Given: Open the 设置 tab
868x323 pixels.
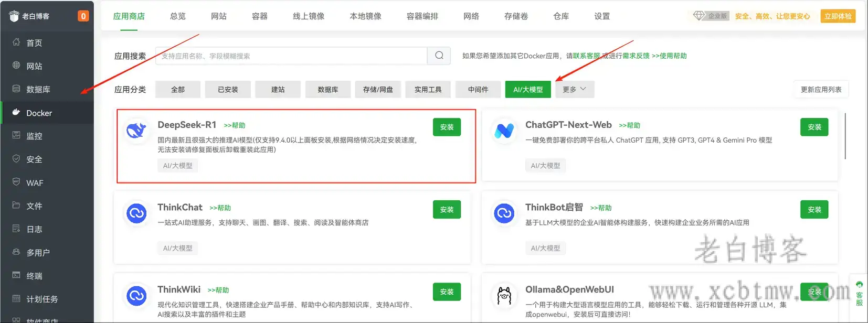Looking at the screenshot, I should pos(602,16).
